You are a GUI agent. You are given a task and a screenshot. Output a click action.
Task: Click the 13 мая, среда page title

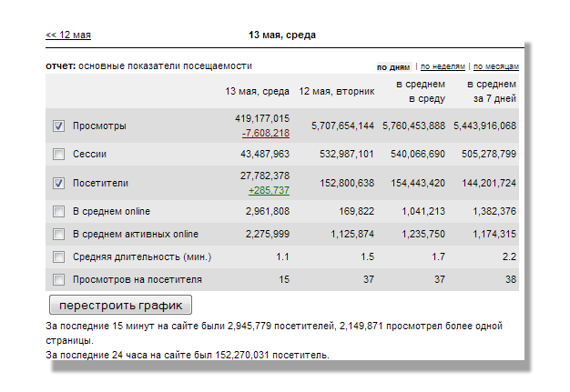[x=282, y=35]
